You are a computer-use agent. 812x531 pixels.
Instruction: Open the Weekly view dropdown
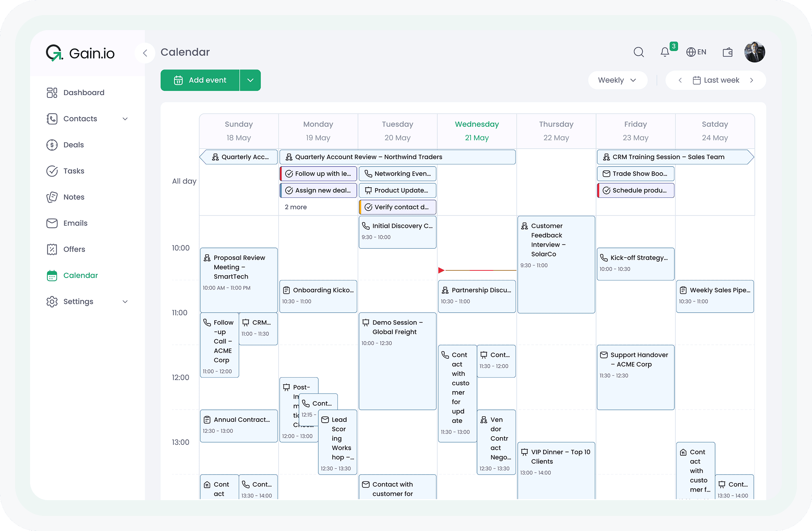617,80
